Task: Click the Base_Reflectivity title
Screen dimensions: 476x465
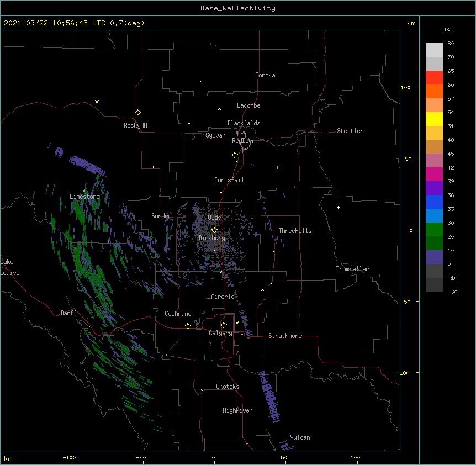Action: 238,8
